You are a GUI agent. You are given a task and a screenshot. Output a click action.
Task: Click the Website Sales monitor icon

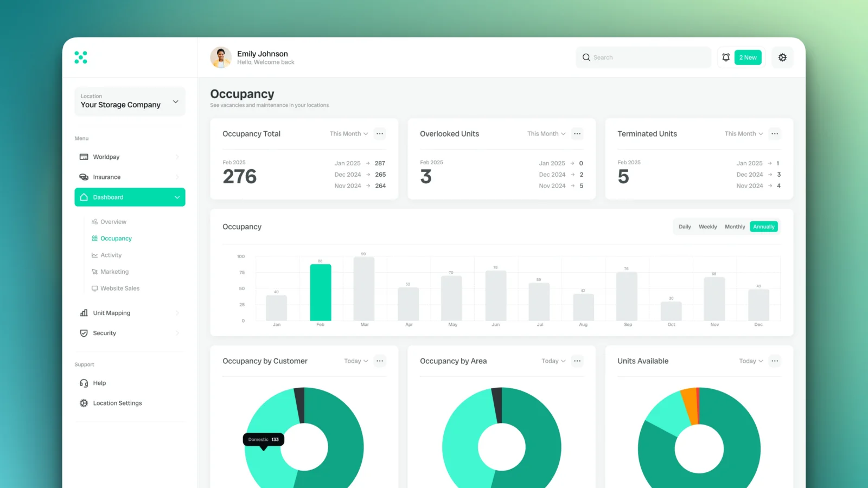pos(95,288)
